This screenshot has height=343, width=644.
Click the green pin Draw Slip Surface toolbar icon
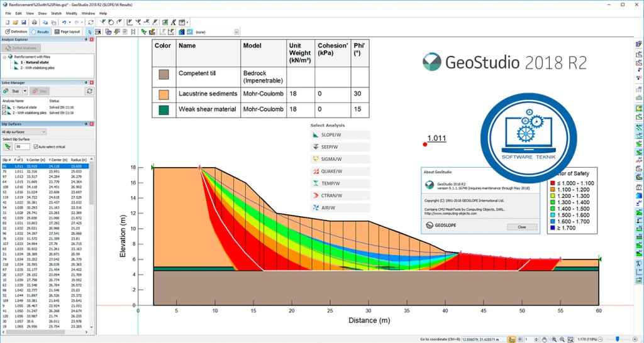(x=144, y=31)
